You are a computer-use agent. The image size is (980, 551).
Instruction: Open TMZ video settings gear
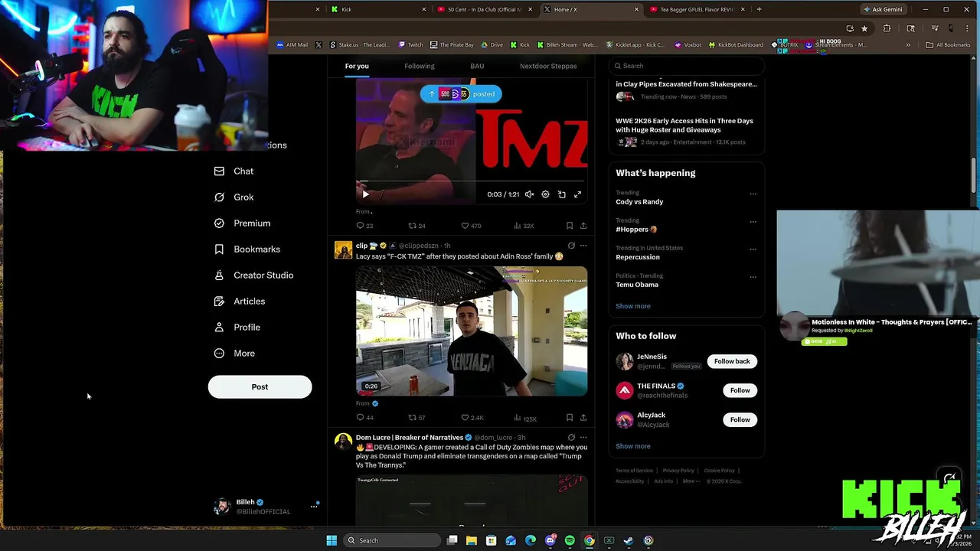(x=545, y=194)
